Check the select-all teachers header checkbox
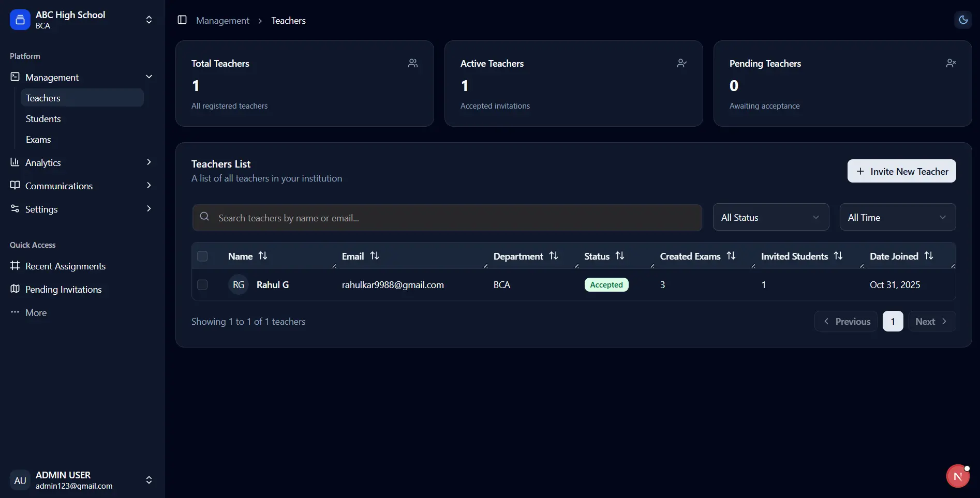 click(x=202, y=256)
